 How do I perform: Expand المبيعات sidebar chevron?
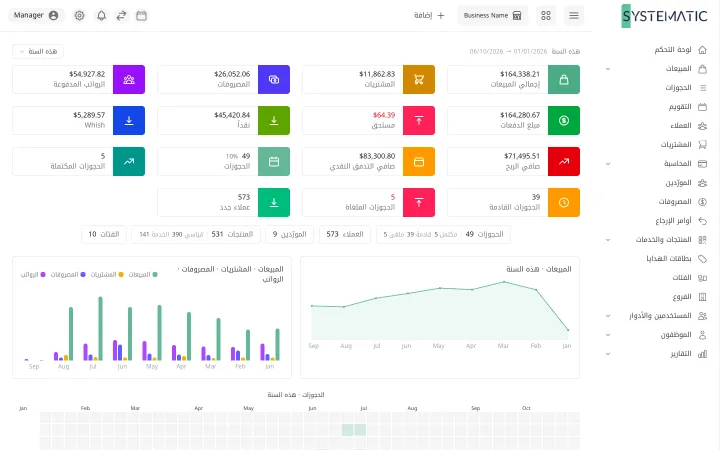point(608,69)
